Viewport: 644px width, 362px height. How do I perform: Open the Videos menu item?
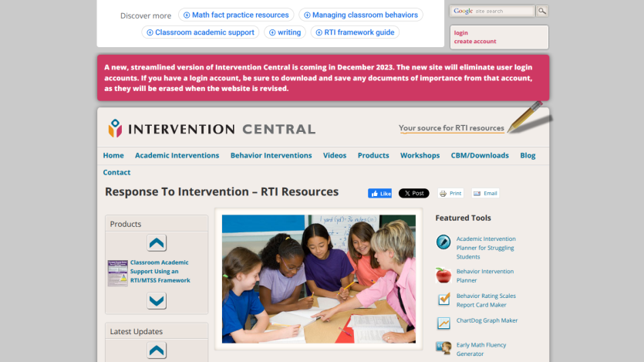(x=335, y=155)
